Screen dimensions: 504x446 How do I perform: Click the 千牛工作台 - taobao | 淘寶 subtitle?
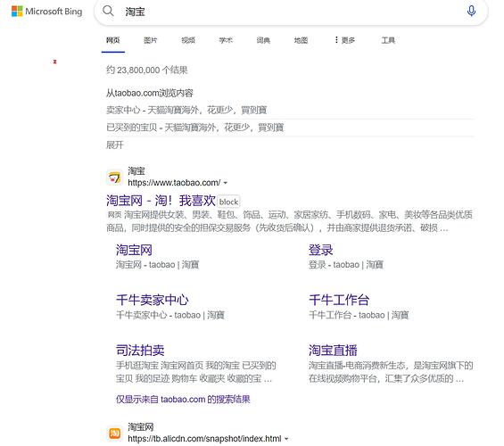359,315
